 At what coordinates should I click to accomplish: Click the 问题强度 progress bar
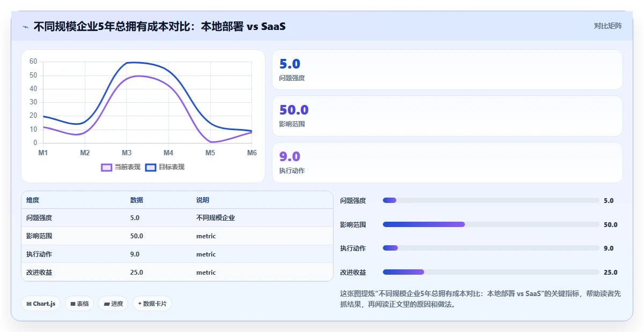click(x=491, y=200)
